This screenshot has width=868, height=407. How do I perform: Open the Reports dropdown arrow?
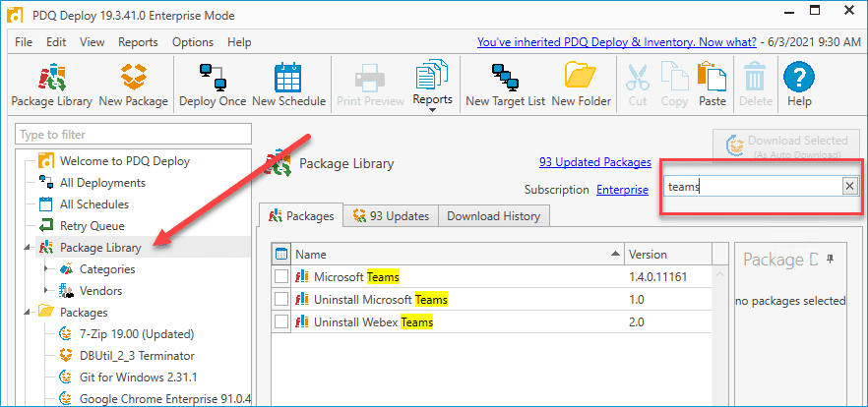[432, 110]
